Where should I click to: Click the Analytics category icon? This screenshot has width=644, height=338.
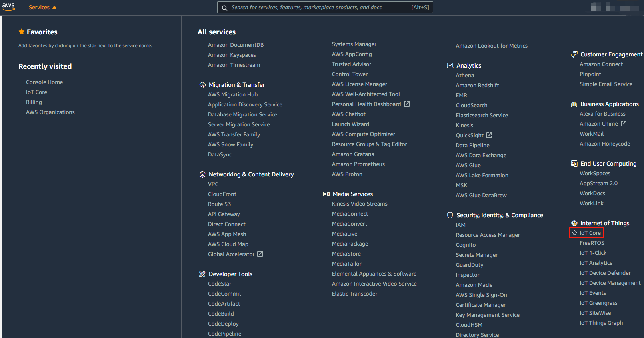point(450,66)
